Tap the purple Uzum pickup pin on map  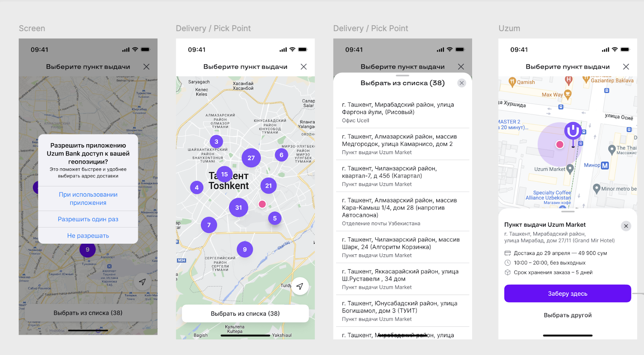[x=573, y=131]
